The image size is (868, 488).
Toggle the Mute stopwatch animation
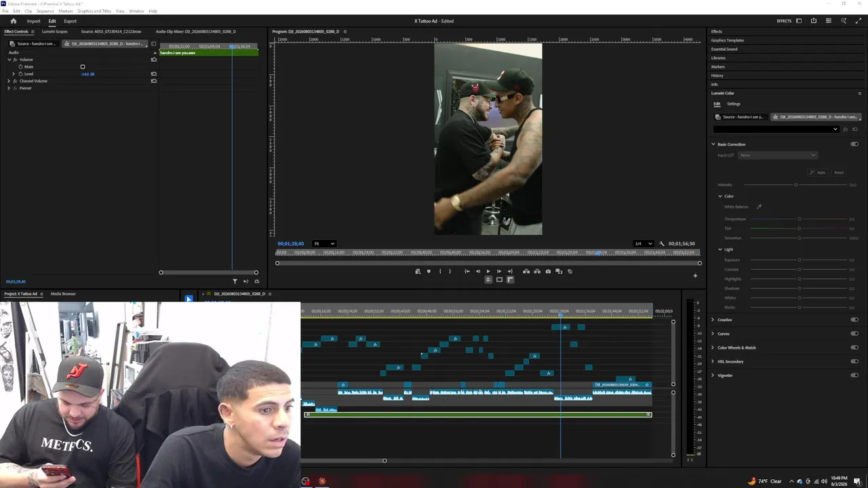point(20,66)
